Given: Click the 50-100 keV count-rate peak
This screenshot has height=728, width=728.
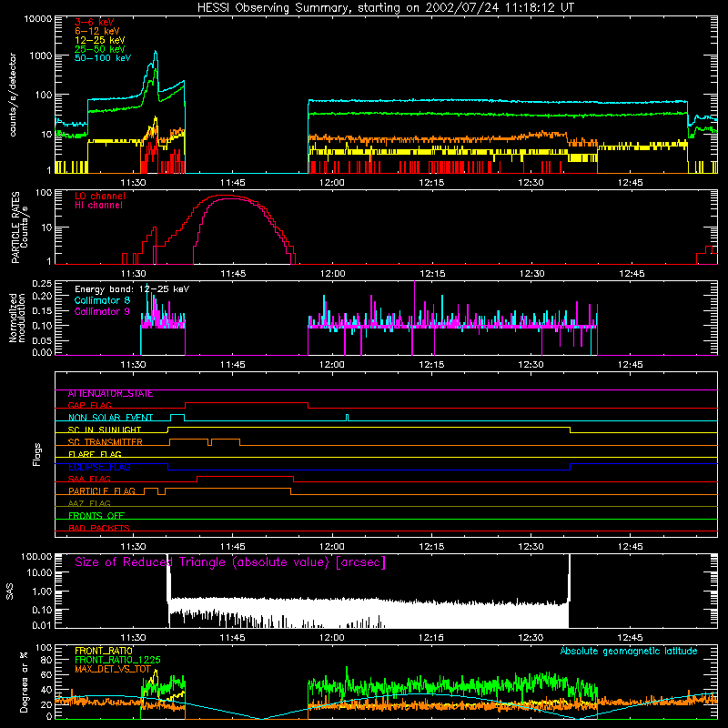Looking at the screenshot, I should [x=156, y=52].
